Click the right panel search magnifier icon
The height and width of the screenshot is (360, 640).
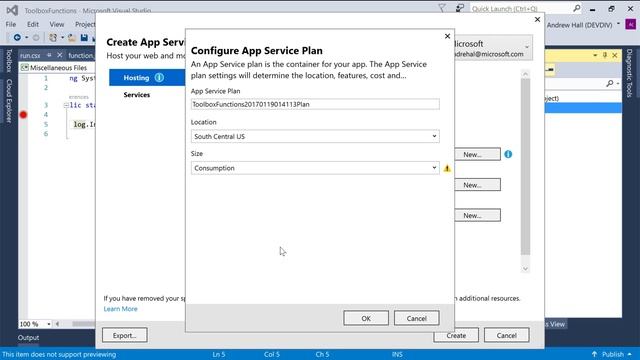tap(610, 83)
